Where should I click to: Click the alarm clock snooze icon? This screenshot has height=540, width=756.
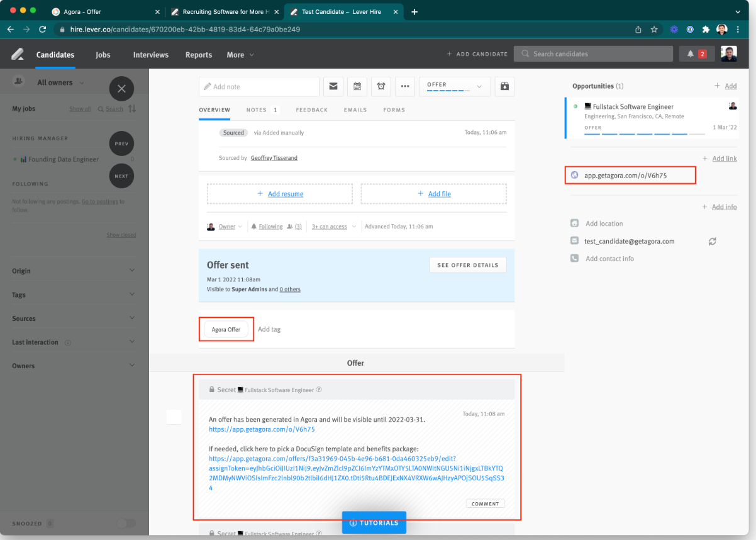click(x=381, y=86)
